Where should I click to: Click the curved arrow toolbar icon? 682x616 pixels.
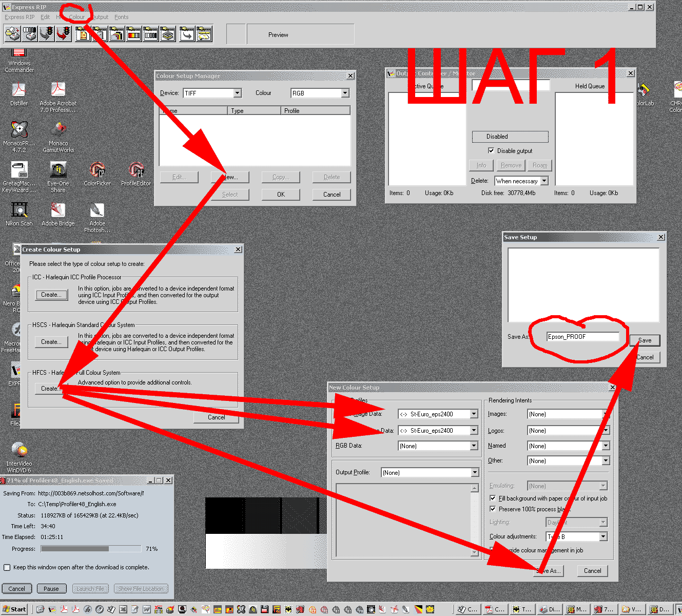pyautogui.click(x=187, y=34)
